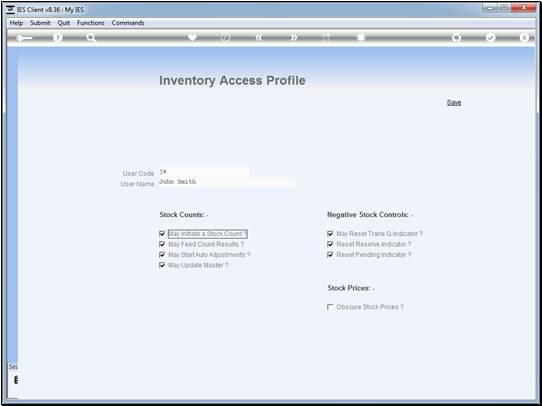Click the Save link

pos(454,103)
